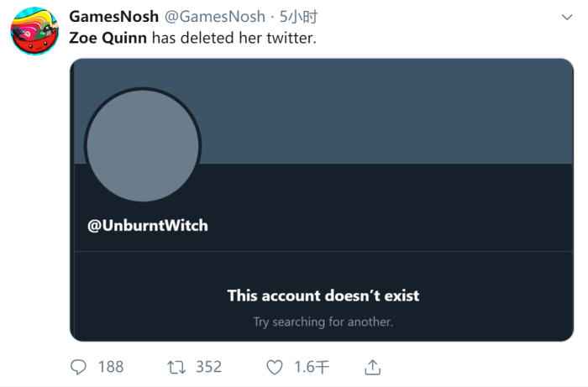Viewport: 588px width, 387px height.
Task: Like the tweet with the heart icon
Action: (x=275, y=367)
